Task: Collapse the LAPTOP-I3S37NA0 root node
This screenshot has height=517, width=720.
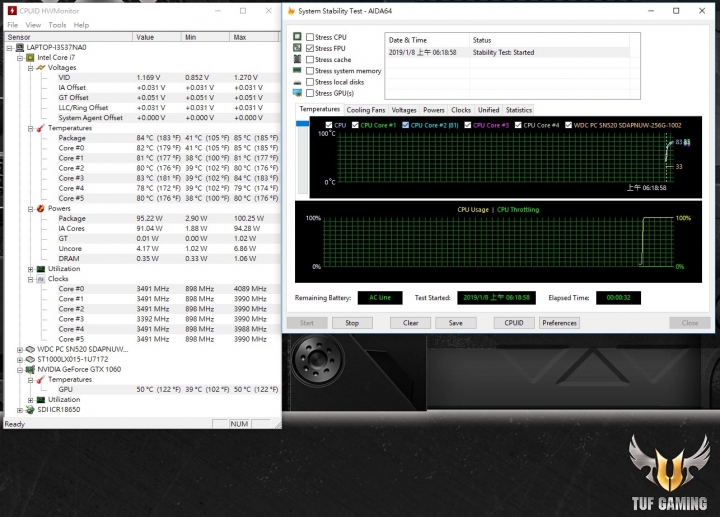Action: click(x=9, y=47)
